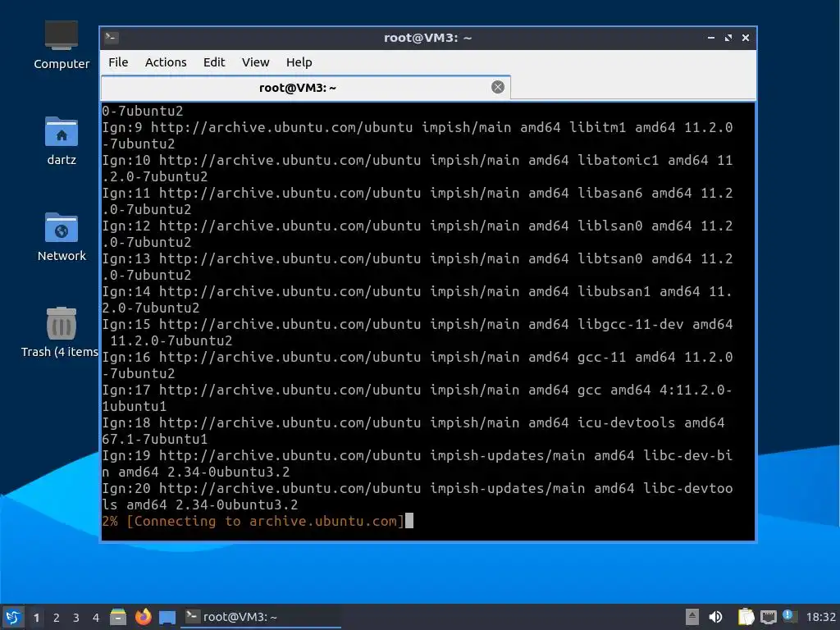The height and width of the screenshot is (630, 840).
Task: Switch to workspace 2 in pager
Action: pos(57,618)
